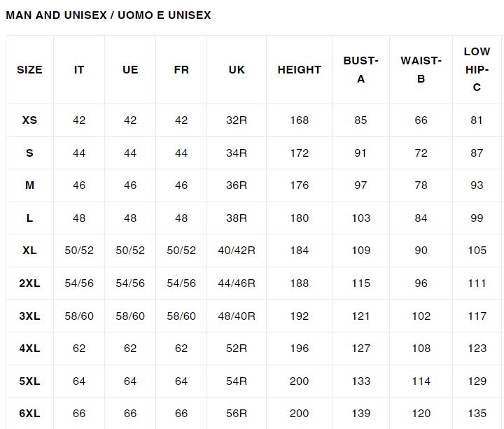Viewport: 504px width, 429px height.
Task: Click the LOW HIP-C header
Action: (477, 69)
